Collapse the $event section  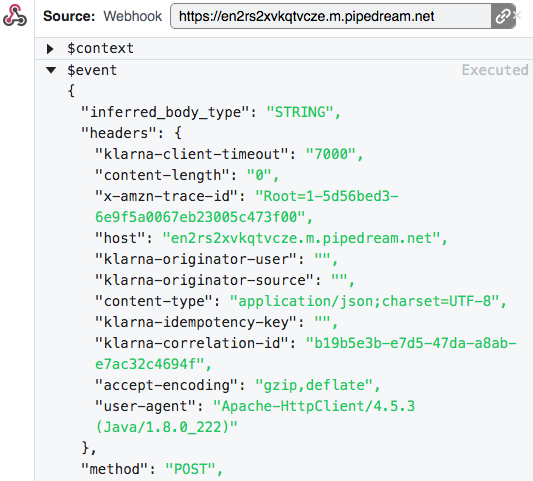(x=51, y=70)
